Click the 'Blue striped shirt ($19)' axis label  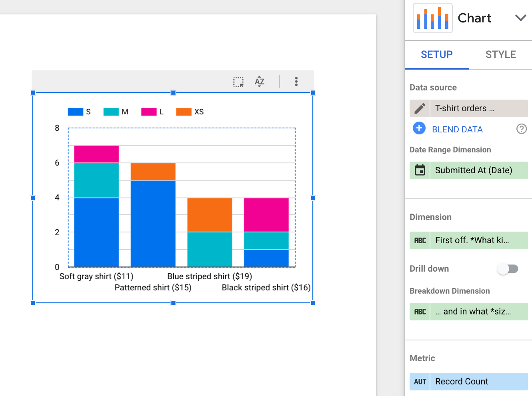tap(210, 276)
